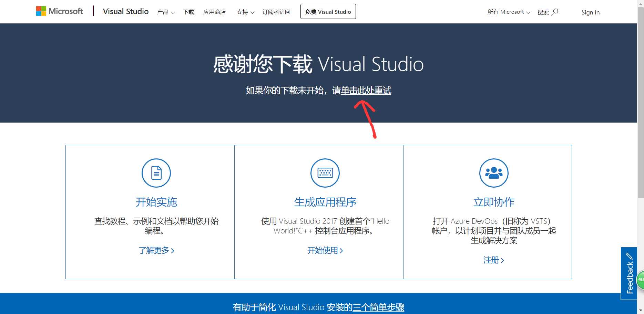
Task: Expand the 所有 Microsoft dropdown
Action: tap(509, 12)
